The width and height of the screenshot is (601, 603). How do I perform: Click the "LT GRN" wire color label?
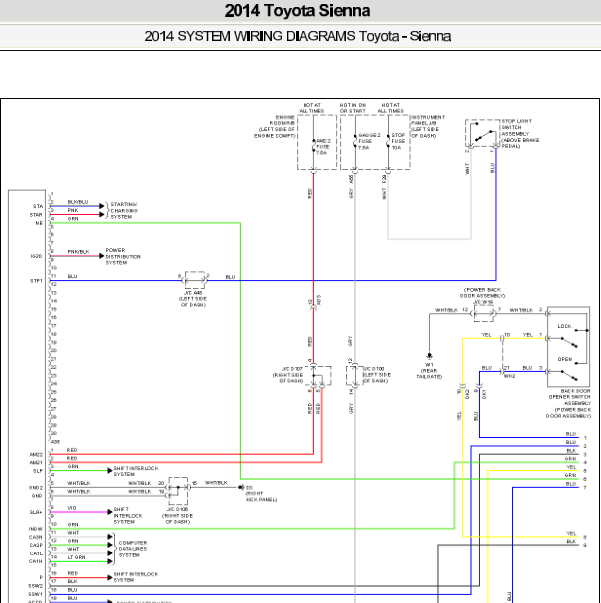point(77,557)
